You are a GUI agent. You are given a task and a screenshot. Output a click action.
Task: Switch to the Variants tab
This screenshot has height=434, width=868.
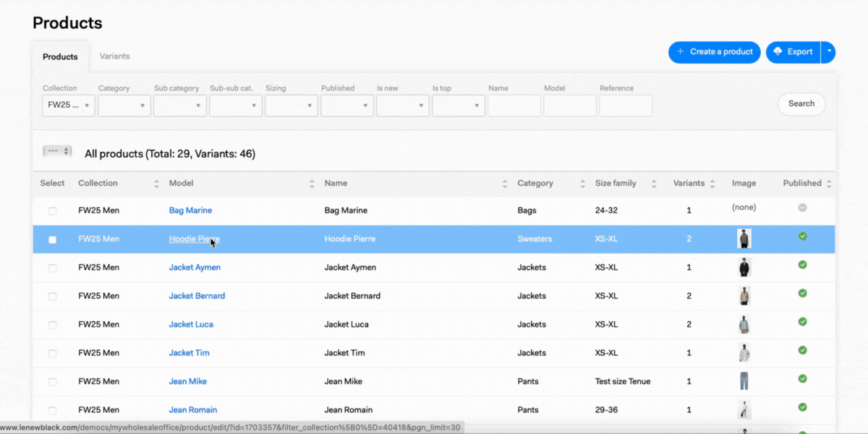point(114,56)
